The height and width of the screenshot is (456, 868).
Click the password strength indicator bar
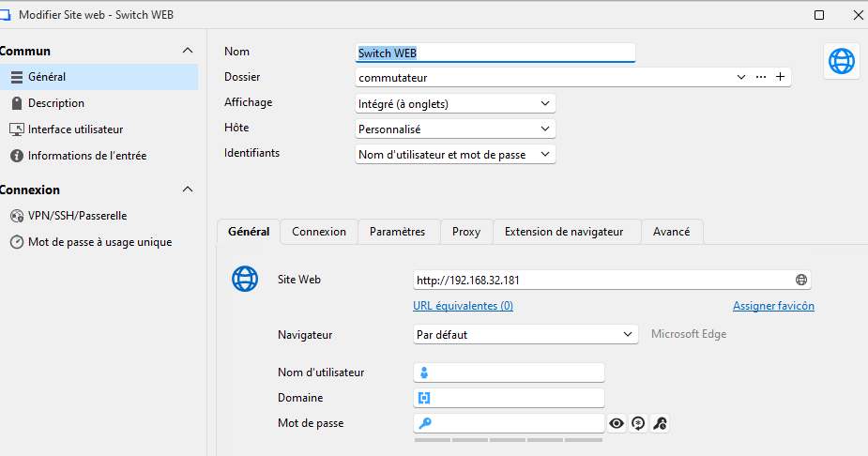[x=509, y=440]
